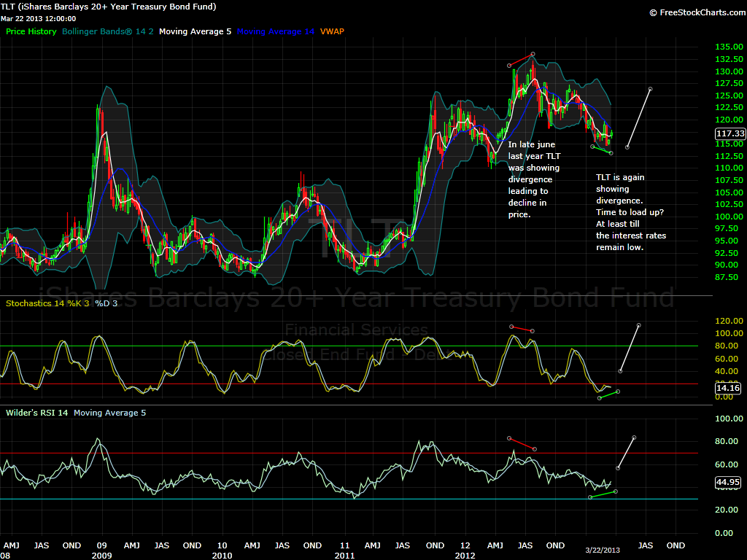This screenshot has height=560, width=747.
Task: Click the 135.00 price axis label
Action: (729, 47)
